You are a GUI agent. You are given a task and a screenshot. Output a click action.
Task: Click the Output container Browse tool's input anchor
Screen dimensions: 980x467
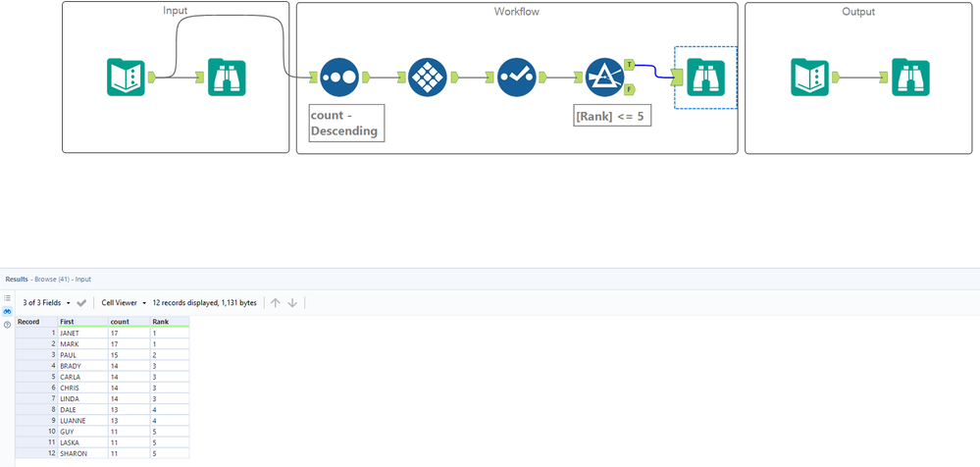[883, 77]
